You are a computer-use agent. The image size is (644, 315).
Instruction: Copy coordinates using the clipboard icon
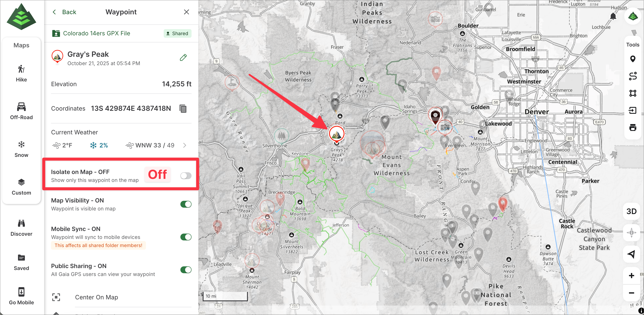pos(183,109)
